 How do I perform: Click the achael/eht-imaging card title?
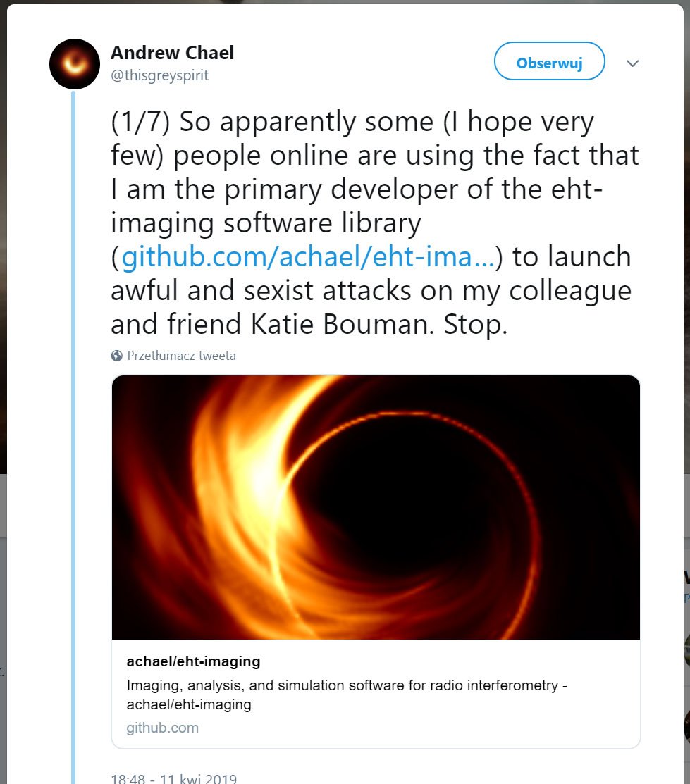point(193,661)
